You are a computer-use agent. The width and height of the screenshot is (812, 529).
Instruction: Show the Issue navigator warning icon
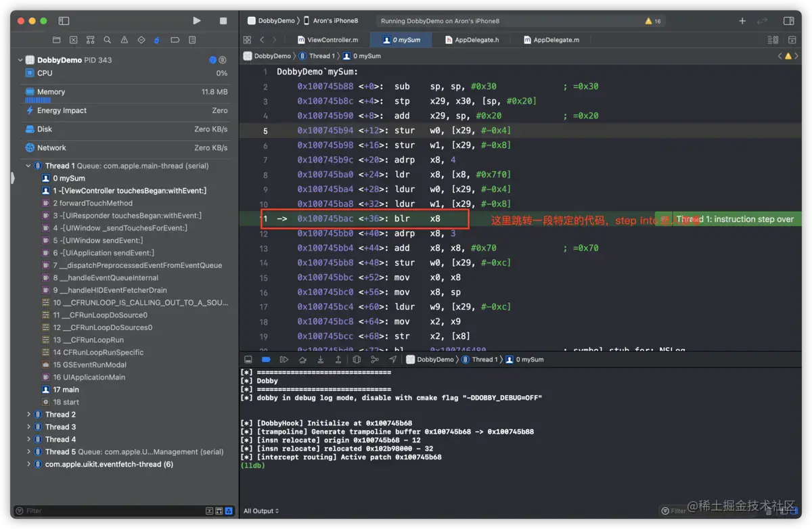[124, 40]
